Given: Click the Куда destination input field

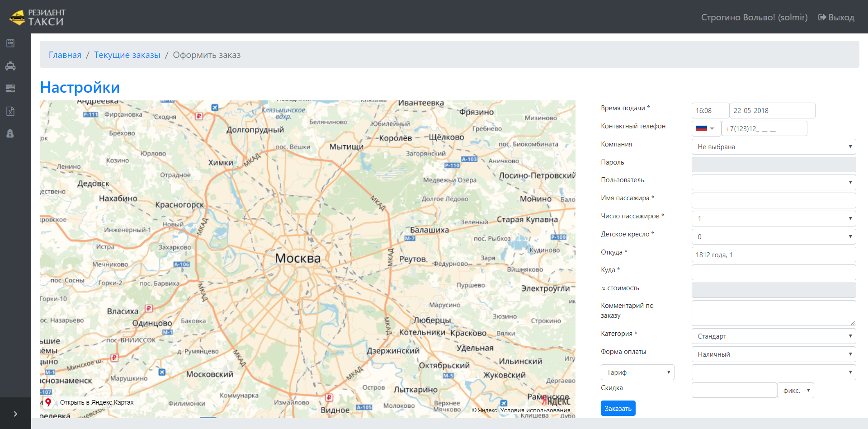Looking at the screenshot, I should (x=773, y=273).
